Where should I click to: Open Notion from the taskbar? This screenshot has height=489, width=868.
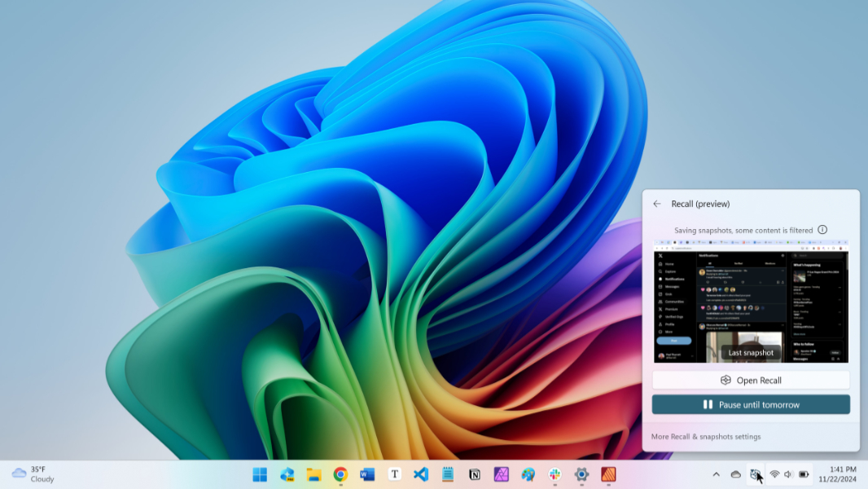coord(475,474)
